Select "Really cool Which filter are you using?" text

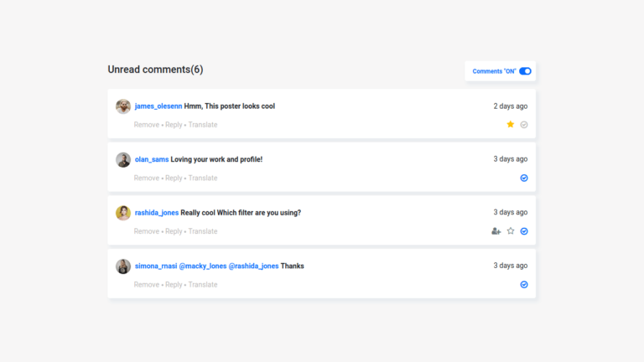pyautogui.click(x=241, y=213)
